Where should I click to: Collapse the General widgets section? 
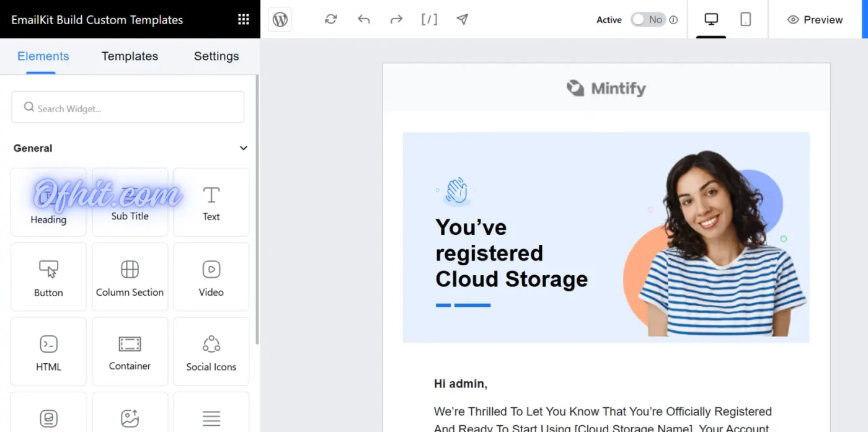tap(243, 148)
